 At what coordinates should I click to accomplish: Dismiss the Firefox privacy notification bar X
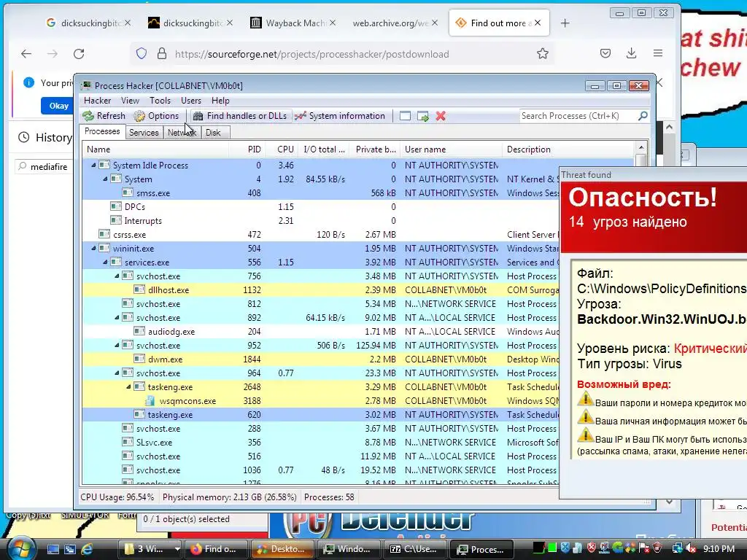(659, 83)
